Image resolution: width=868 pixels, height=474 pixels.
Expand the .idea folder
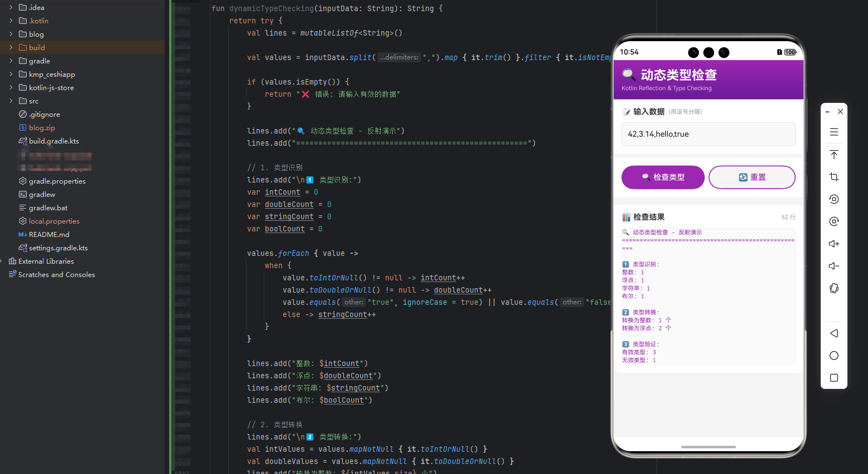(x=11, y=7)
